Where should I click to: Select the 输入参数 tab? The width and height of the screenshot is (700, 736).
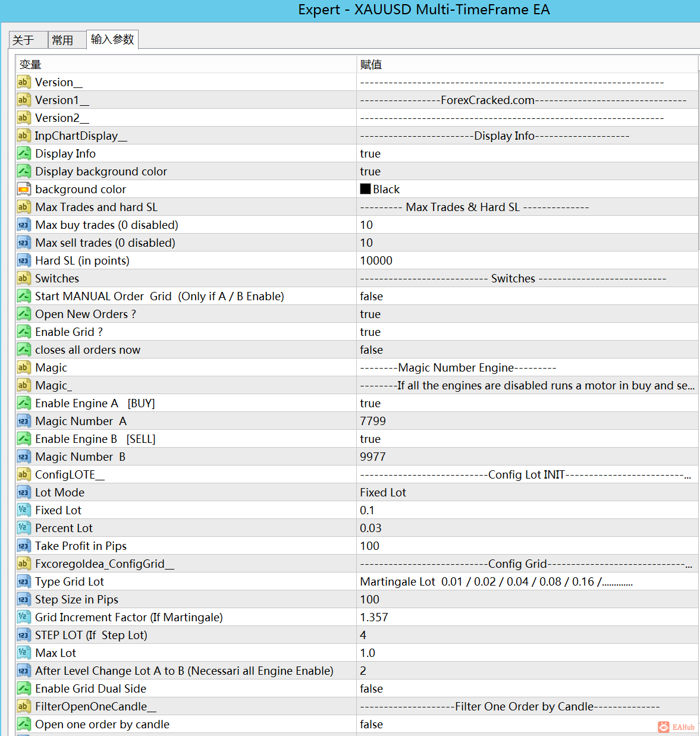click(112, 39)
